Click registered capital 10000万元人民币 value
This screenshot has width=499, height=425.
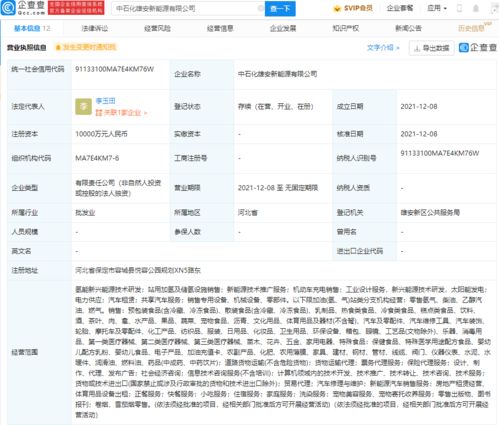pyautogui.click(x=101, y=134)
